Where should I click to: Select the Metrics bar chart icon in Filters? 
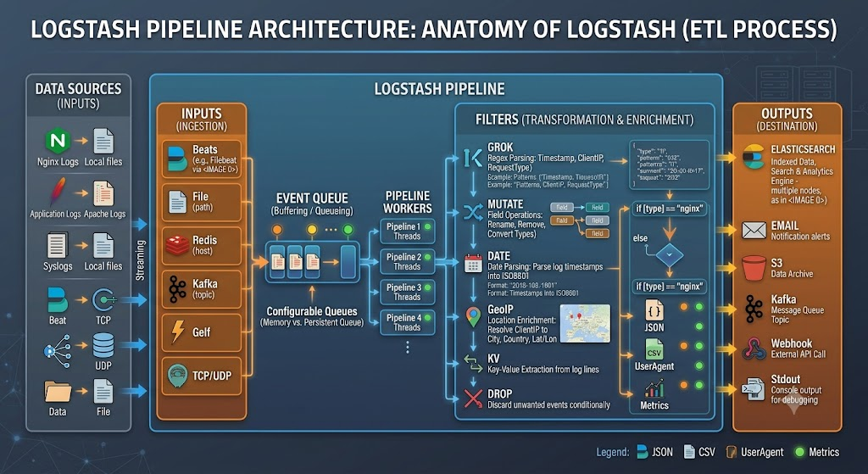[x=654, y=389]
